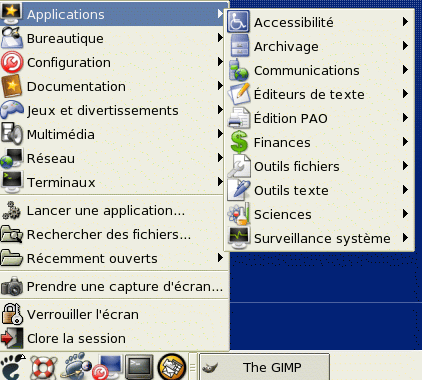This screenshot has width=422, height=380.
Task: Click the green dollar Finances icon
Action: coord(239,142)
